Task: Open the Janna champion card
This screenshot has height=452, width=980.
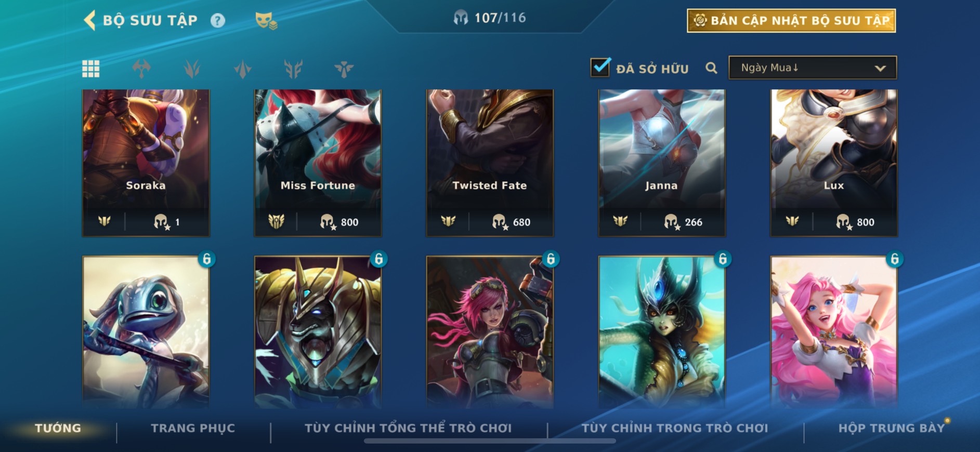Action: coord(662,163)
